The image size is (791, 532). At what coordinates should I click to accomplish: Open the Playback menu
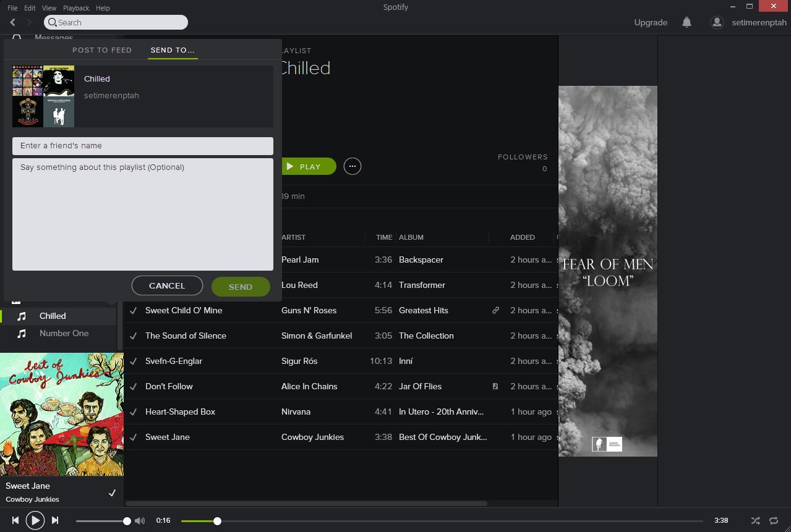[76, 8]
